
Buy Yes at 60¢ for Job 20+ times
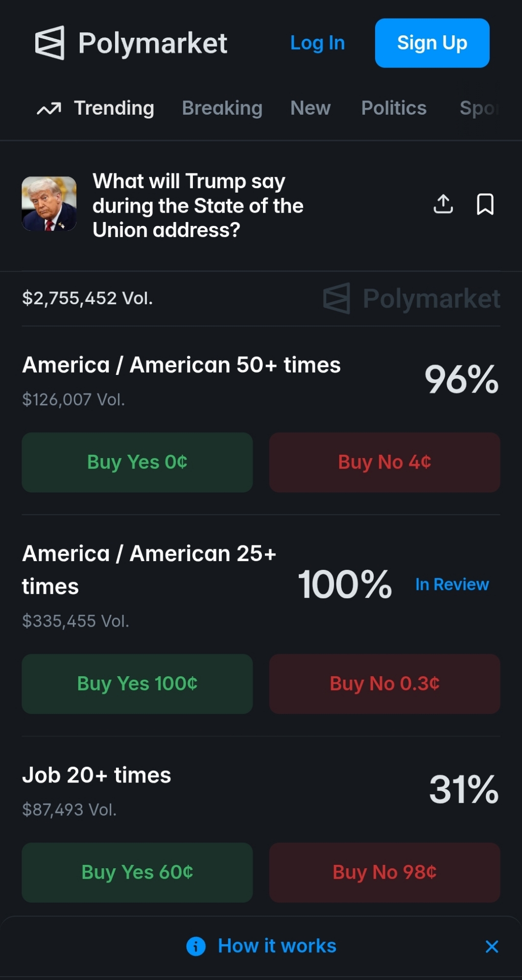tap(137, 872)
